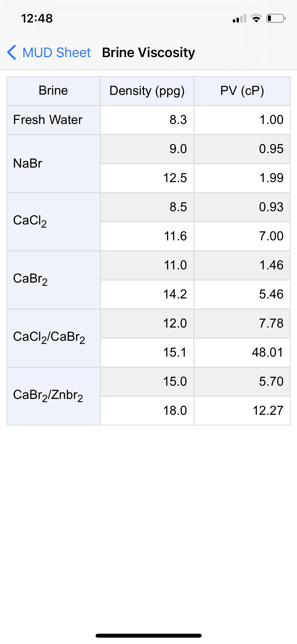Image resolution: width=297 pixels, height=644 pixels.
Task: Select the 12.27 PV value cell
Action: [x=268, y=411]
